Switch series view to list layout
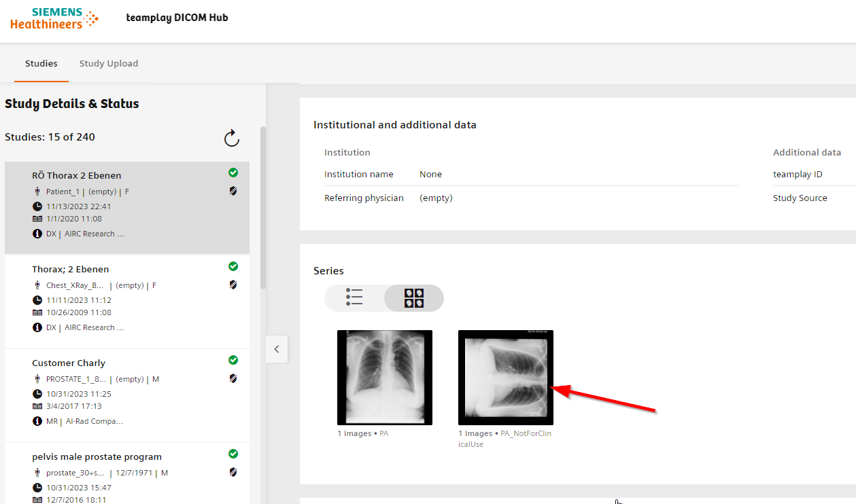Image resolution: width=856 pixels, height=504 pixels. 354,298
